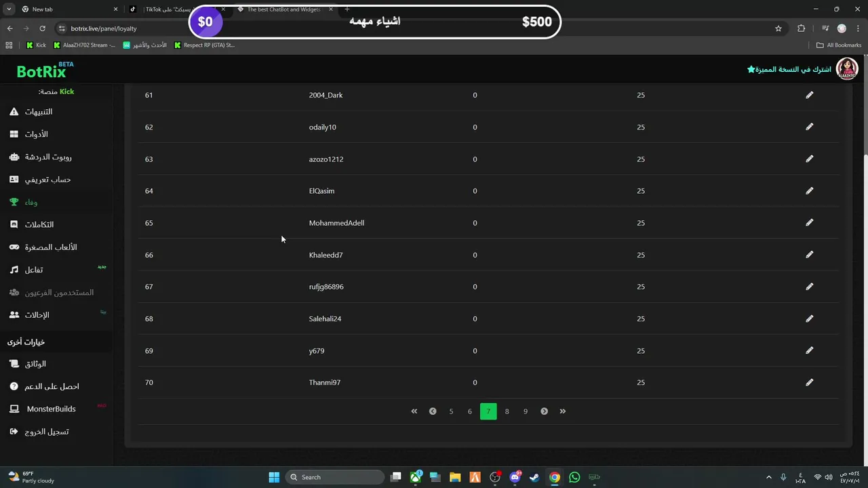Click username Khaleedd7 cell
868x488 pixels.
click(x=325, y=255)
